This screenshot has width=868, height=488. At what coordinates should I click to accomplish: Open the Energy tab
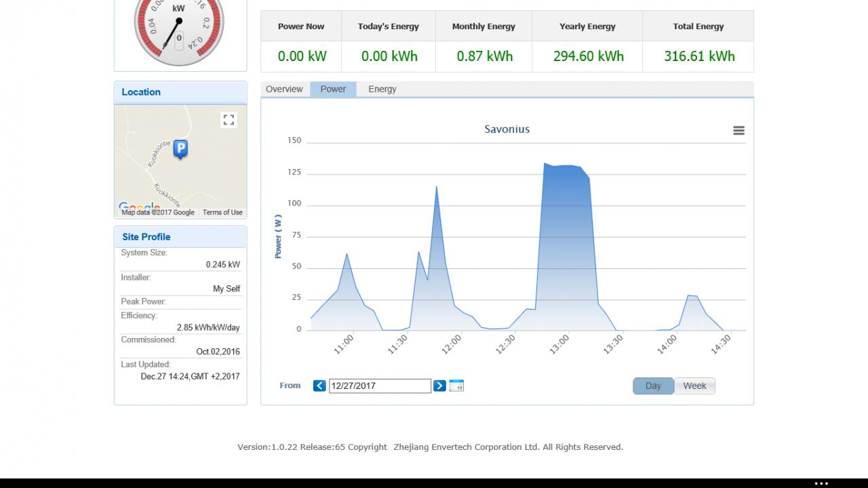pyautogui.click(x=382, y=89)
